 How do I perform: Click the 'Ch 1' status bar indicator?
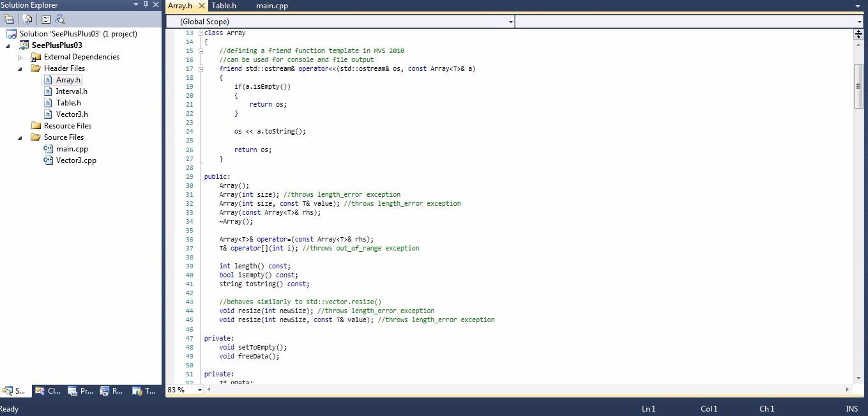[766, 409]
